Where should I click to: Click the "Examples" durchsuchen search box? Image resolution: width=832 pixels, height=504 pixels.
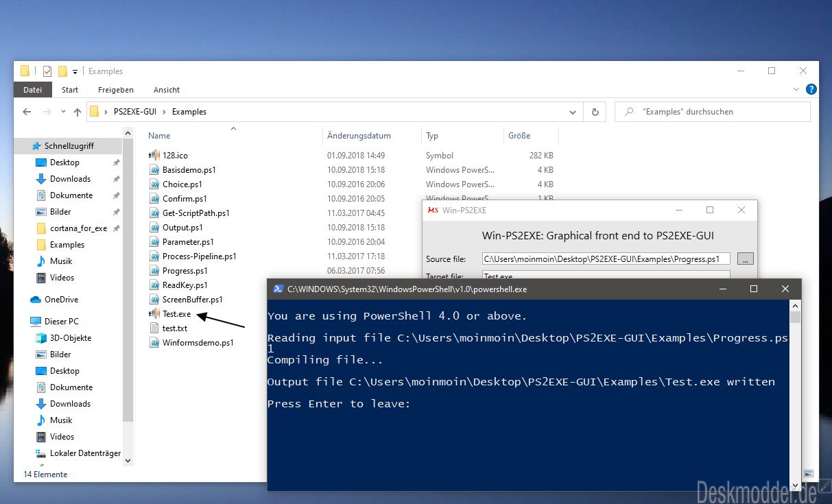pos(713,112)
